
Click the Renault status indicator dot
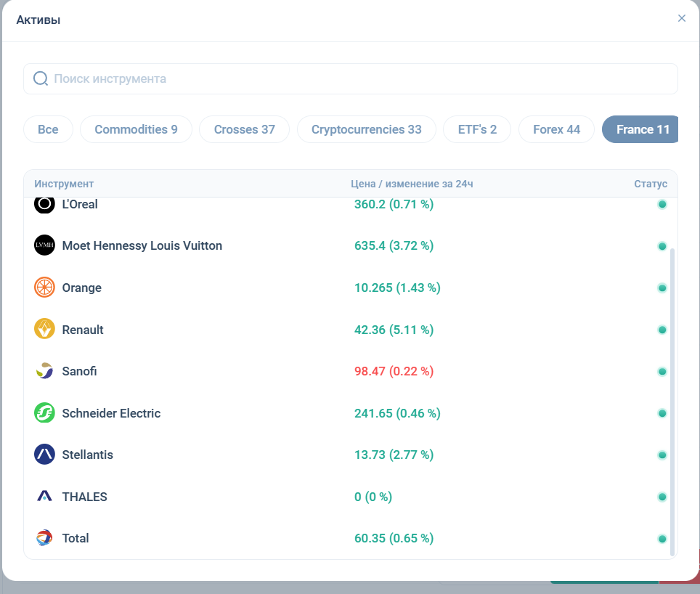click(662, 330)
